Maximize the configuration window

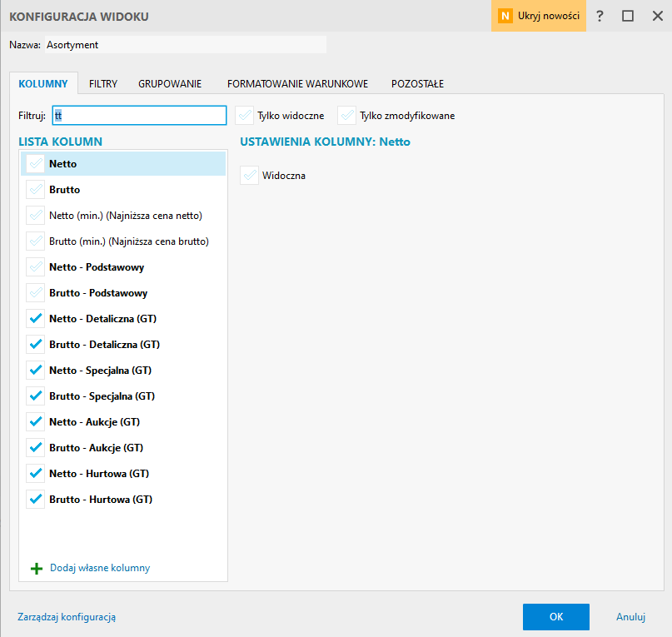pos(628,16)
